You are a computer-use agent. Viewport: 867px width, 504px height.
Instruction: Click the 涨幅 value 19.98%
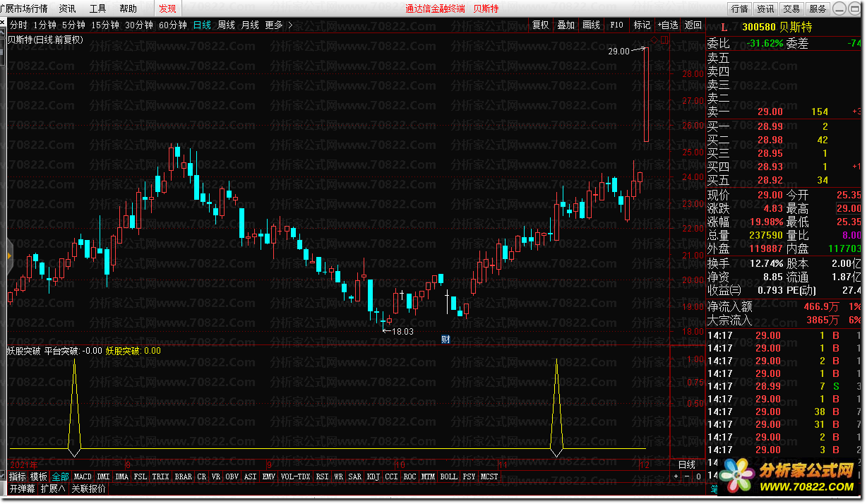(x=765, y=222)
